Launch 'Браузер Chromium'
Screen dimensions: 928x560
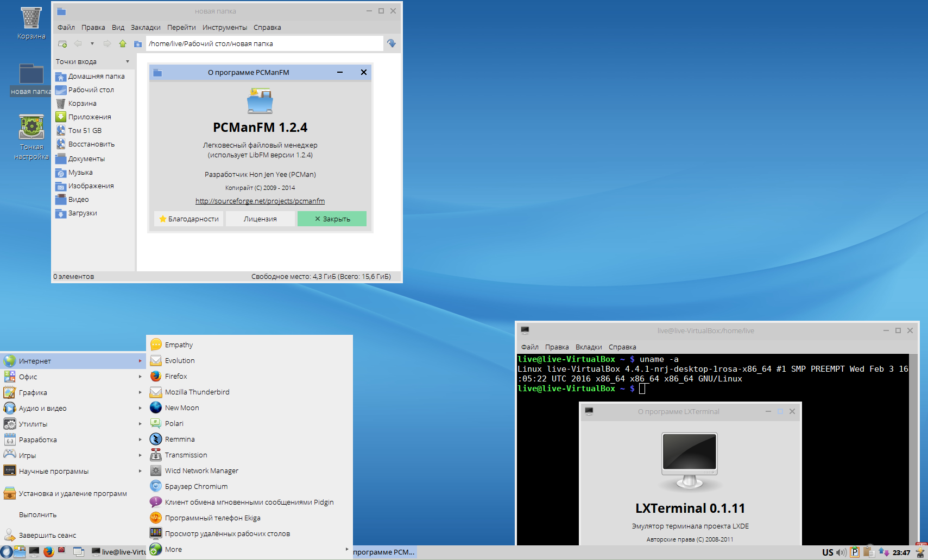coord(250,486)
